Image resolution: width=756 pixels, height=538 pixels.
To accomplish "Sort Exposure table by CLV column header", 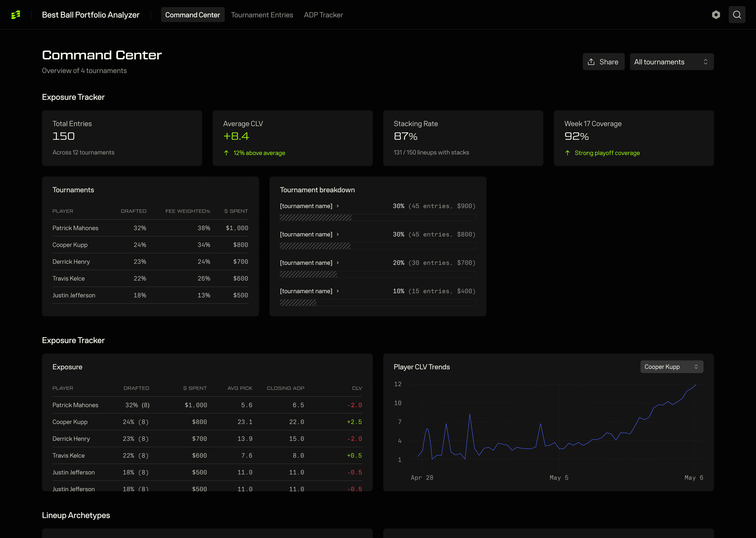I will coord(357,388).
